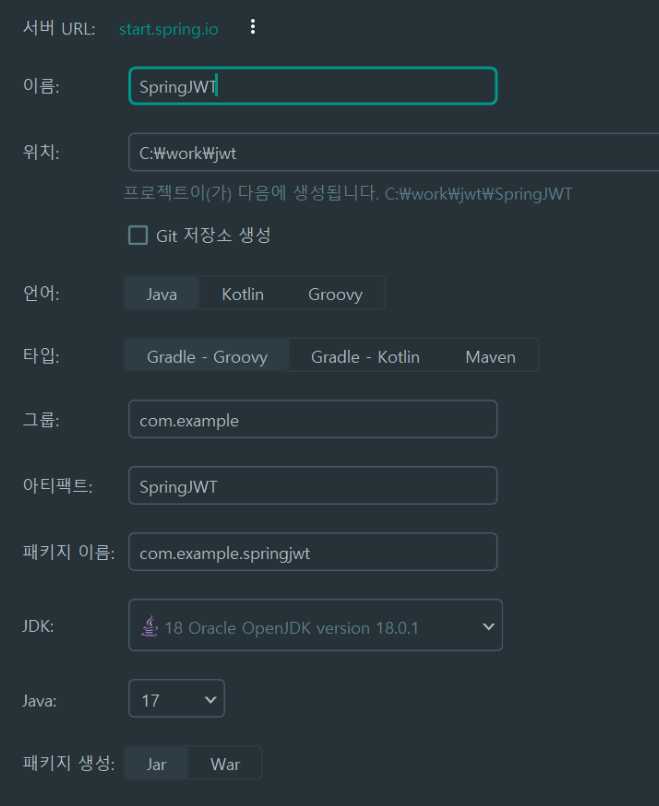
Task: Select War packaging
Action: 224,762
